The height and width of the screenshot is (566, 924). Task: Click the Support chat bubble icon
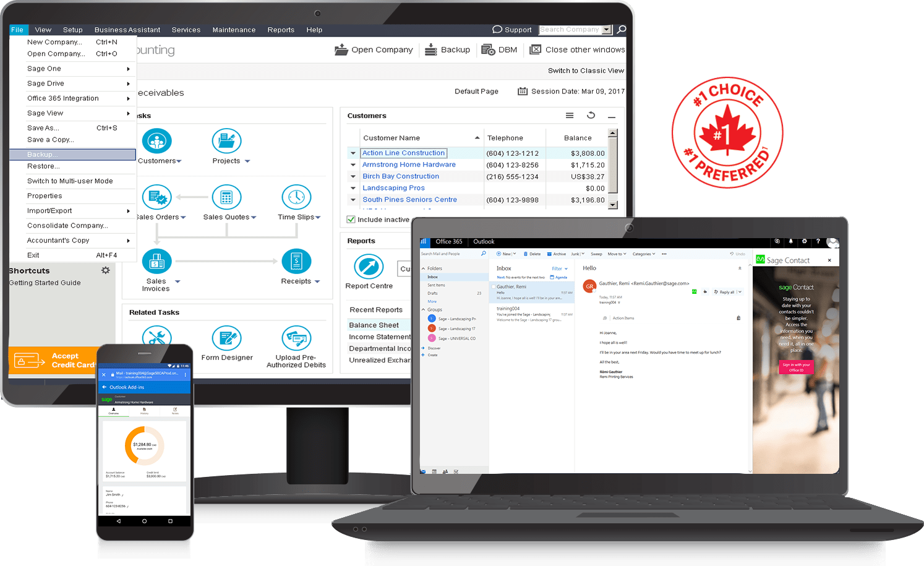tap(497, 29)
